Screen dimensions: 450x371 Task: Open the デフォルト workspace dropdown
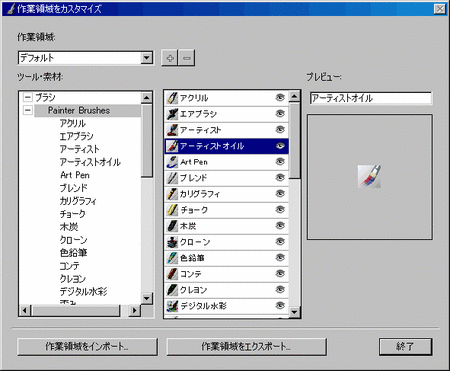click(x=146, y=58)
